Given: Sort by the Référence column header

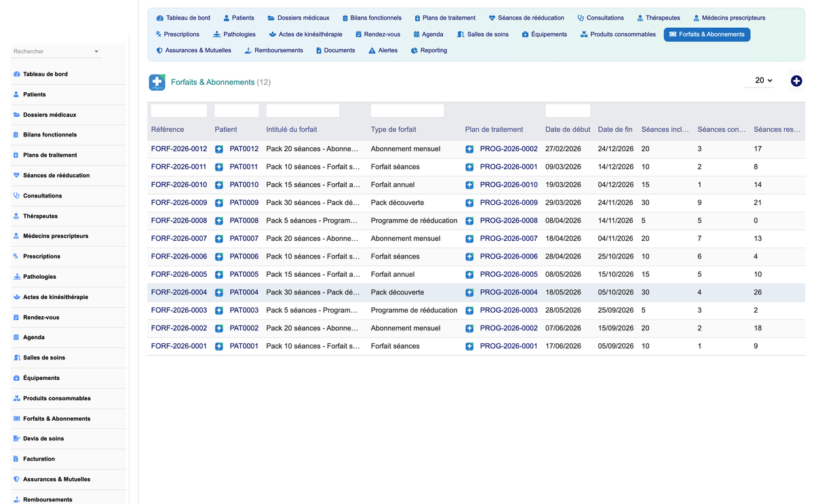Looking at the screenshot, I should tap(168, 130).
